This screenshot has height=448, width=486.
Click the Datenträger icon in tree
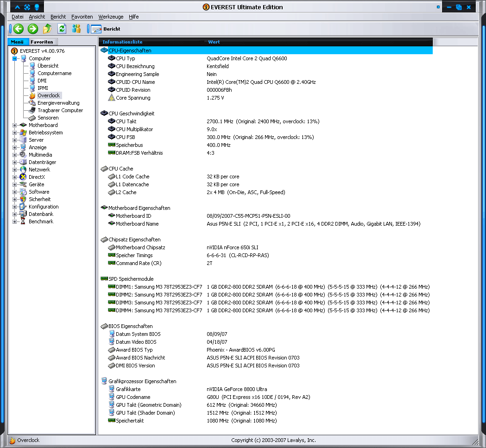23,162
